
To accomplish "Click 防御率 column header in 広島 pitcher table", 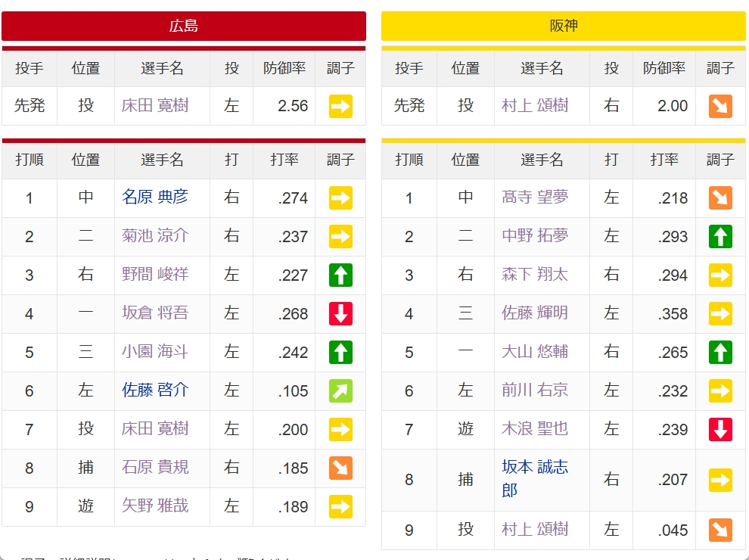I will (x=284, y=68).
